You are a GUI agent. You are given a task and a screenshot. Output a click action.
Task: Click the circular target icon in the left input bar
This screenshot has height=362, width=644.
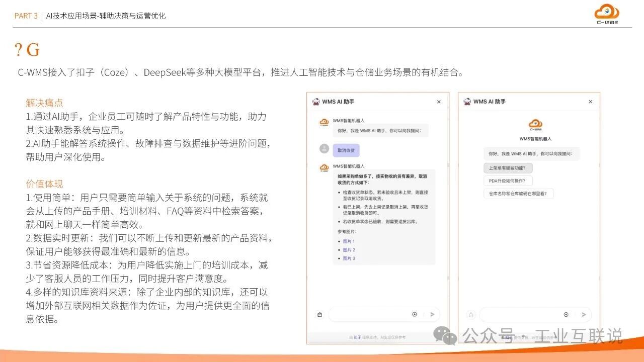coord(414,314)
